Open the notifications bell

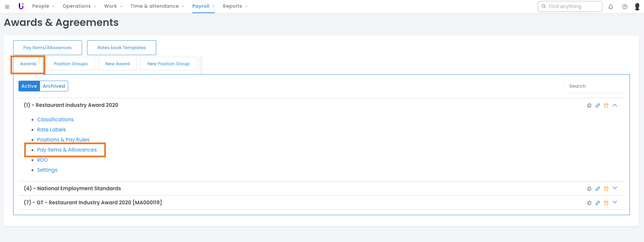(x=611, y=7)
